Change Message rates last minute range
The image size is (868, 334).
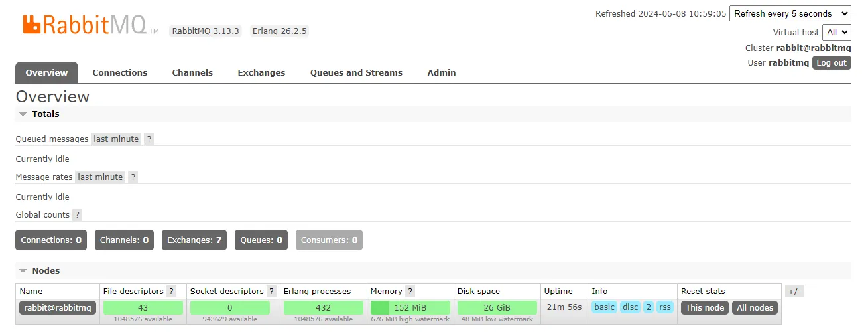point(100,177)
